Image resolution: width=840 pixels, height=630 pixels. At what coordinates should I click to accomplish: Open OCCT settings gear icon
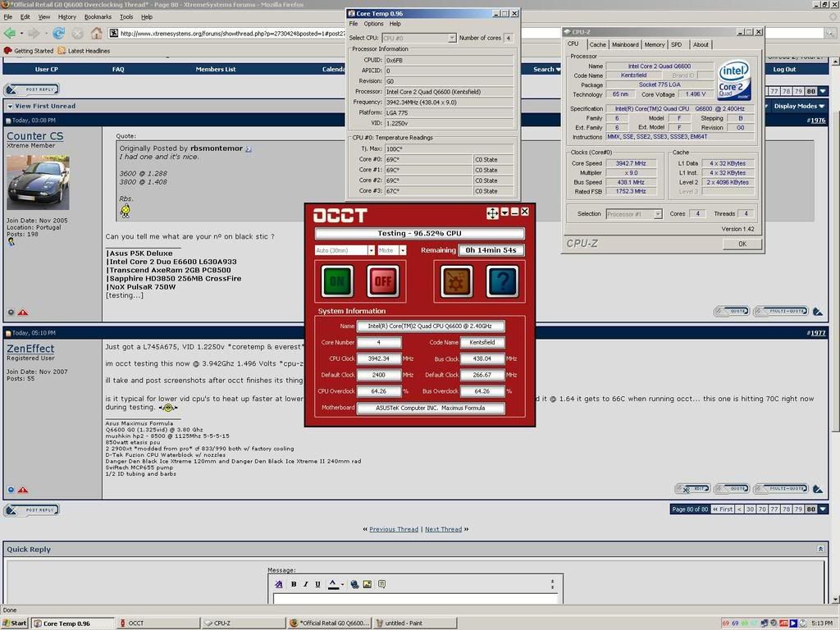456,281
